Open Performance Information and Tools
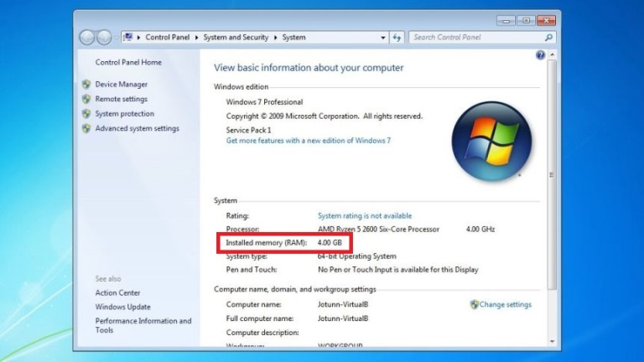This screenshot has height=362, width=644. click(143, 325)
